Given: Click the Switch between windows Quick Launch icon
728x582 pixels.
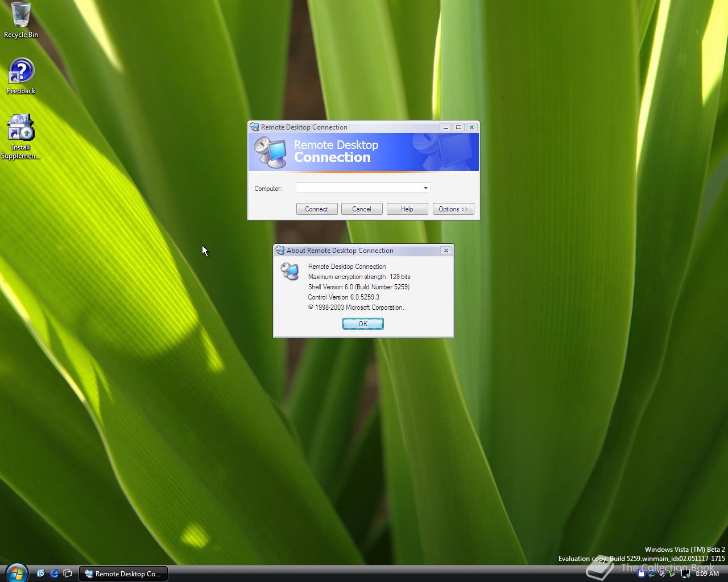Looking at the screenshot, I should [68, 573].
